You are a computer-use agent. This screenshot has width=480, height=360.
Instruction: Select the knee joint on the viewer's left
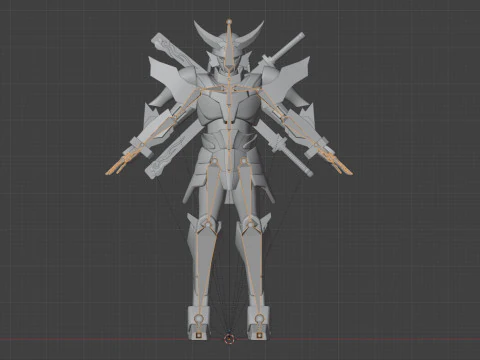click(x=208, y=226)
